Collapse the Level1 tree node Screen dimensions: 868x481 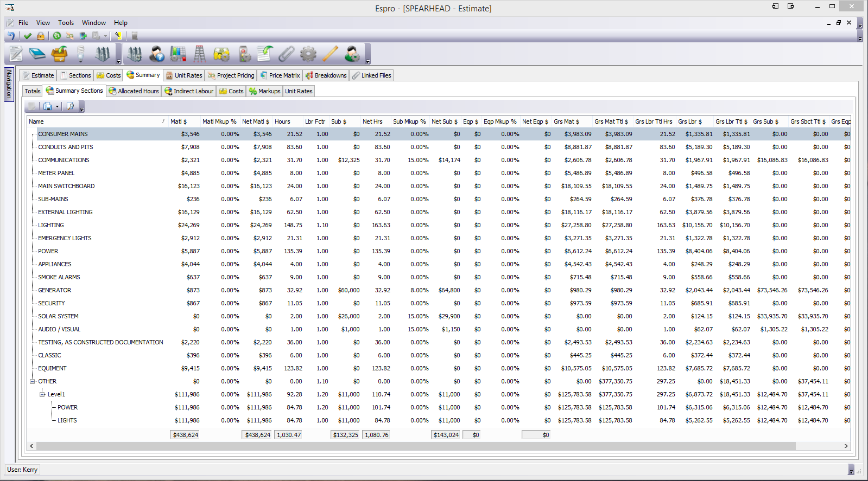pos(42,394)
